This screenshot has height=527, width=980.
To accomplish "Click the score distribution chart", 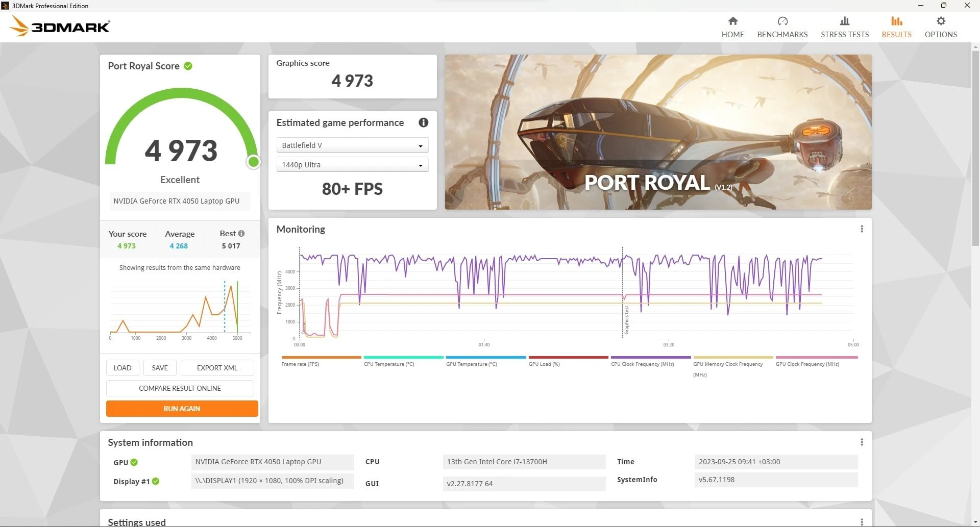I will (x=180, y=309).
